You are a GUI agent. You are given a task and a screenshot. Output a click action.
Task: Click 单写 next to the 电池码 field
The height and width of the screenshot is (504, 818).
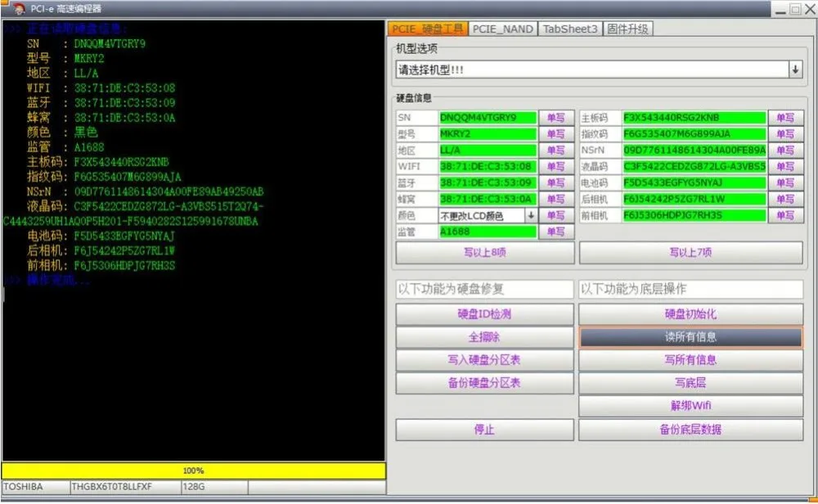[x=785, y=182]
